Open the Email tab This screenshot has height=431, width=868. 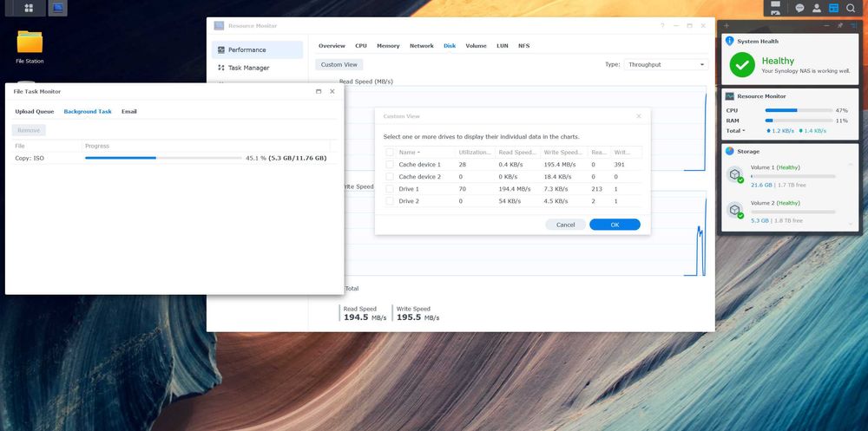pyautogui.click(x=129, y=111)
